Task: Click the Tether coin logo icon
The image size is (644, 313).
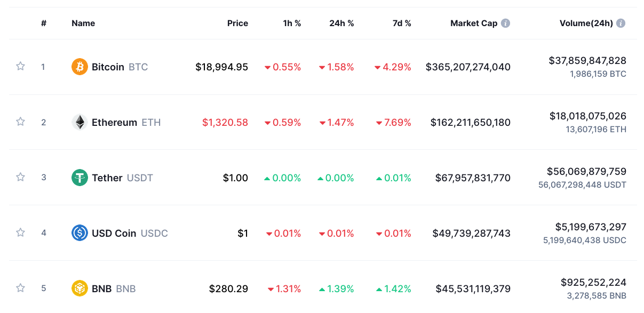Action: (79, 178)
